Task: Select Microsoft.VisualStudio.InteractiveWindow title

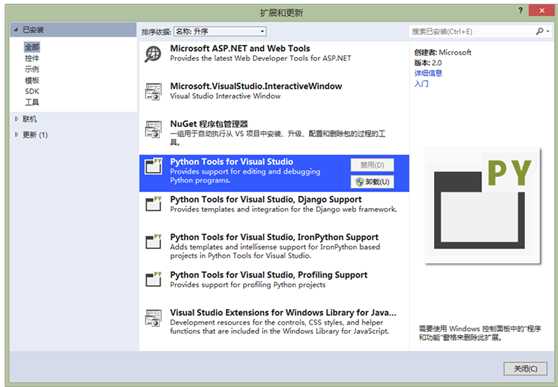Action: tap(256, 86)
